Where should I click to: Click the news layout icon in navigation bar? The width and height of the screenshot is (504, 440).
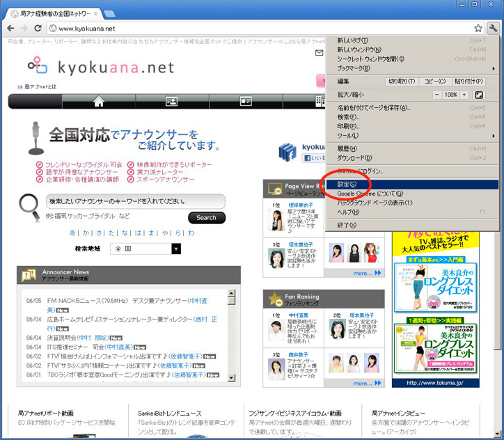coord(246,102)
